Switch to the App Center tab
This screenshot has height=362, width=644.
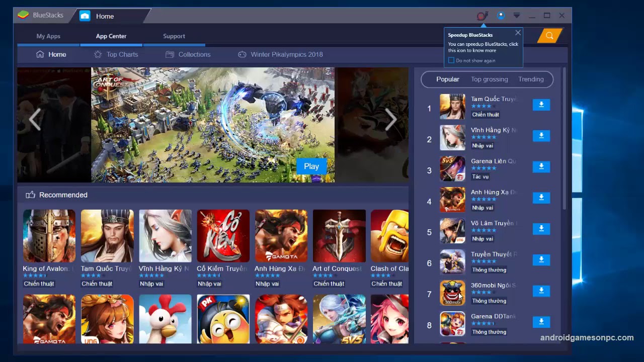111,36
